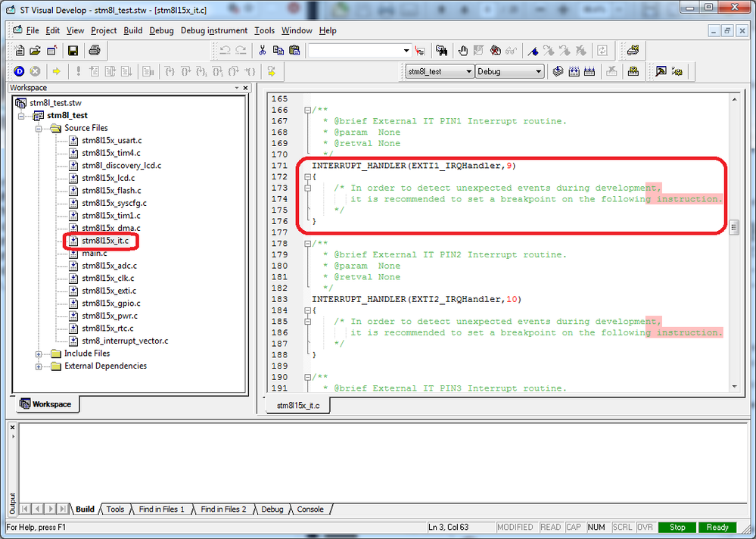Click the editor scroll down arrow
Screen dimensions: 756x539
point(734,386)
